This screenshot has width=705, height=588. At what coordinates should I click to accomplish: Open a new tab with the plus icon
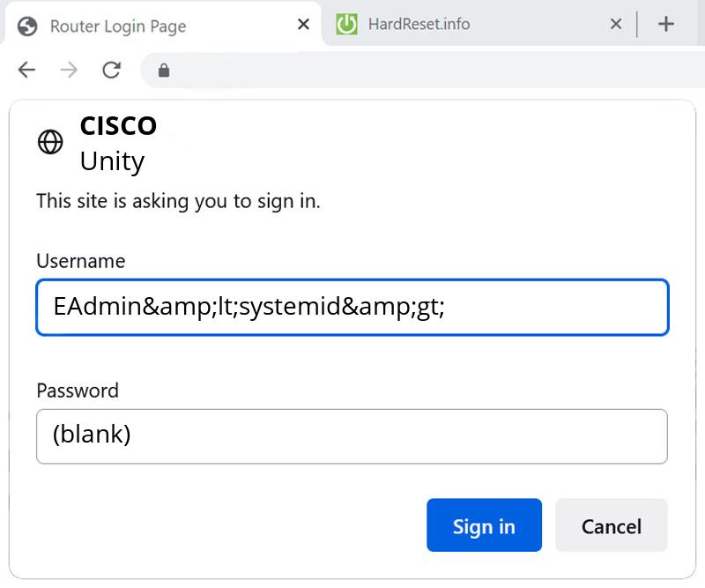click(667, 23)
